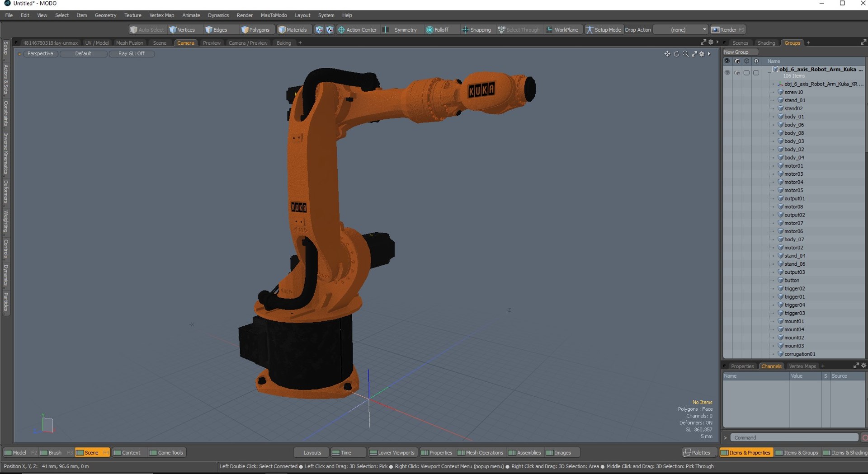Select the screw10 mesh item
868x474 pixels.
(793, 92)
